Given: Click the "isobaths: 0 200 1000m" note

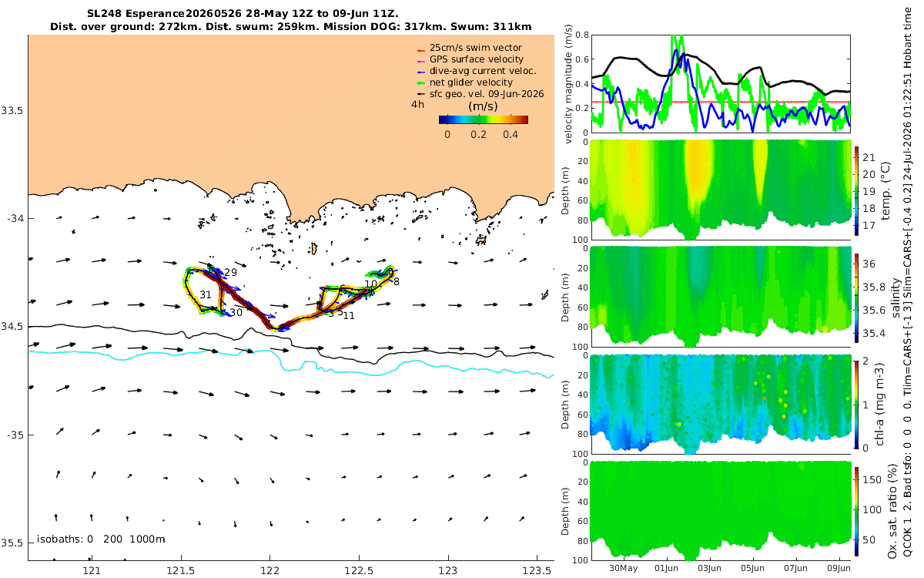Looking at the screenshot, I should (101, 539).
